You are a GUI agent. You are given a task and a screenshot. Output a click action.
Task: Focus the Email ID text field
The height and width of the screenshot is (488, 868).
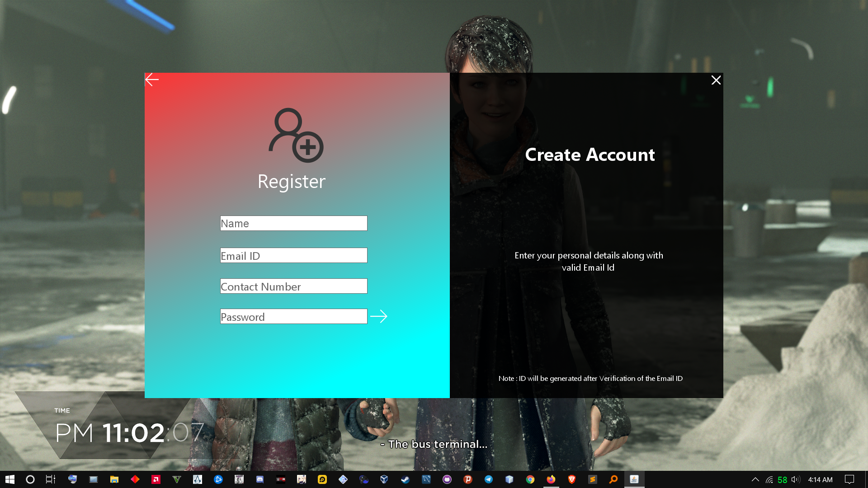pos(293,255)
